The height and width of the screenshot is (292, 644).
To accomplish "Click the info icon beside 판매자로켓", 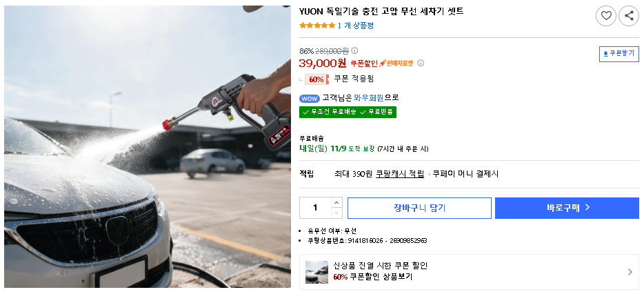I will [421, 63].
